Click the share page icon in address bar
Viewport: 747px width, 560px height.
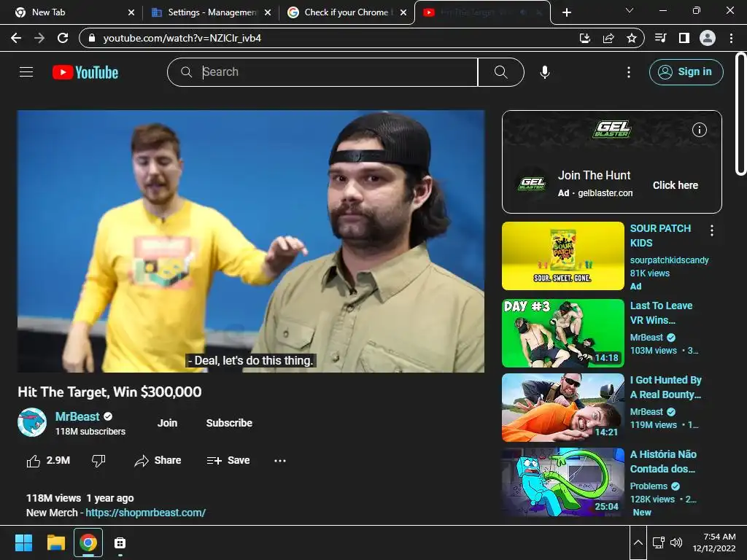pyautogui.click(x=608, y=38)
